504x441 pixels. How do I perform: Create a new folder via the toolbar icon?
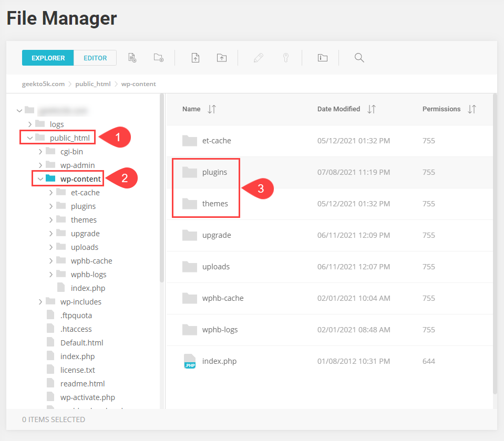158,58
